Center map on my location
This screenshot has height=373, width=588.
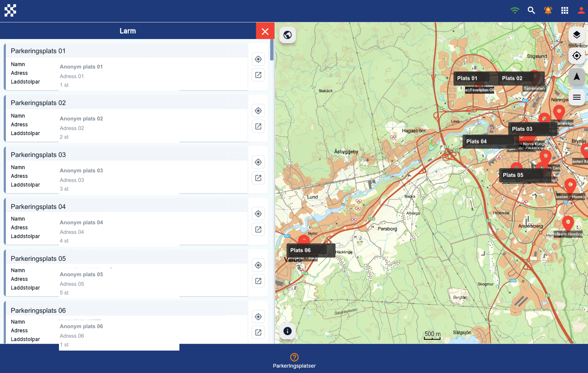click(576, 56)
